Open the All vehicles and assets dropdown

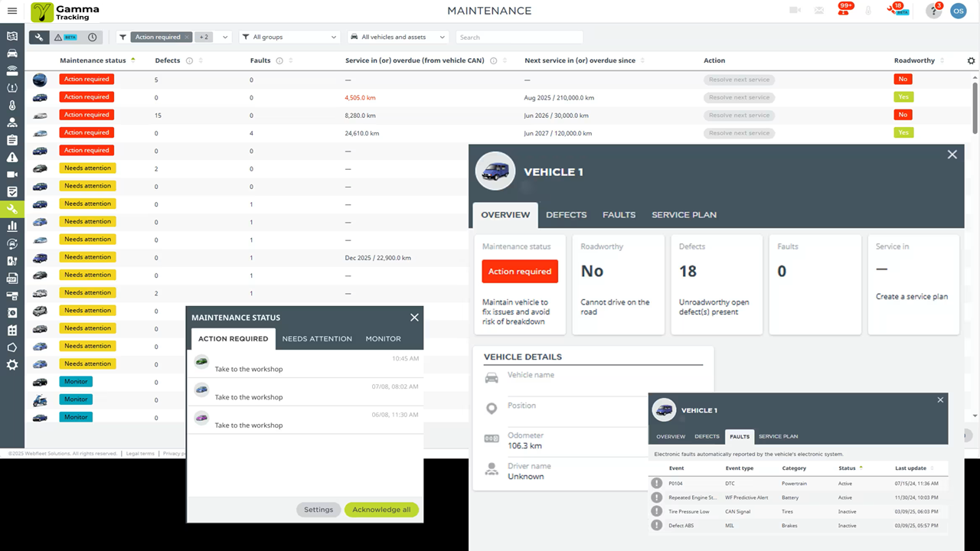pos(398,37)
